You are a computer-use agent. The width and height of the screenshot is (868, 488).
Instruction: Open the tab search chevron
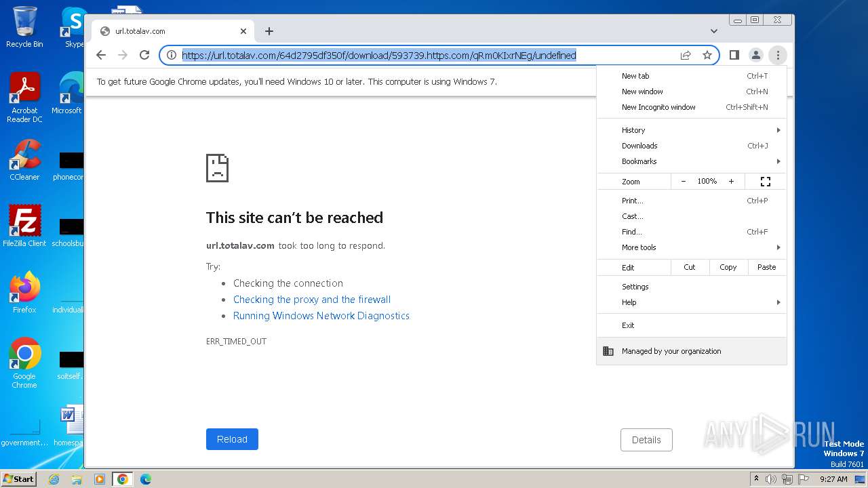714,31
